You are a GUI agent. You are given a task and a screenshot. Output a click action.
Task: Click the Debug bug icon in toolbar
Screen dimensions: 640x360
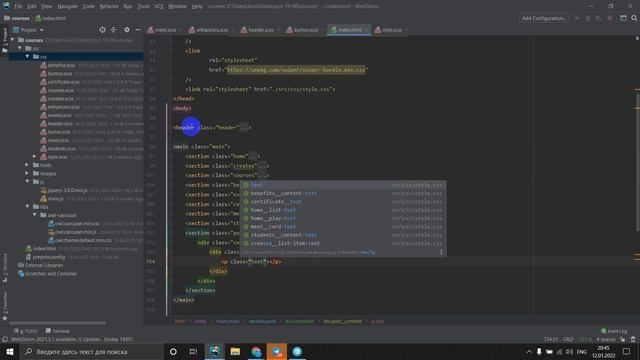[588, 18]
